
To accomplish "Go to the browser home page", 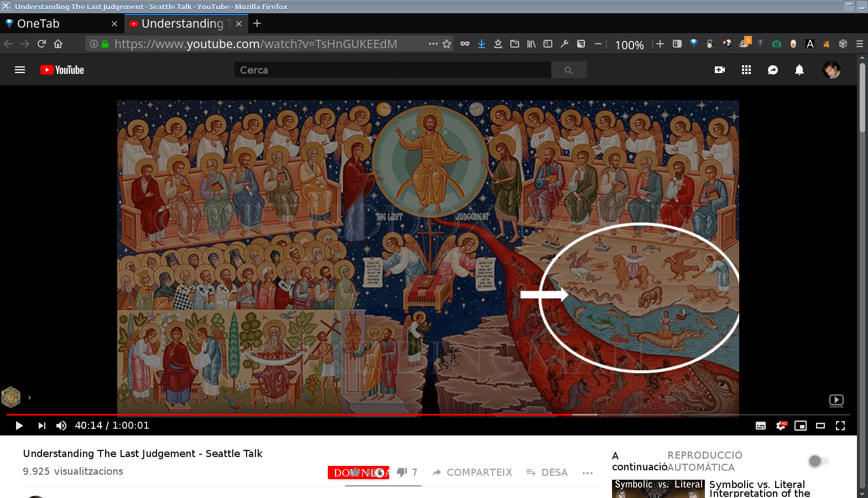I will pyautogui.click(x=58, y=44).
